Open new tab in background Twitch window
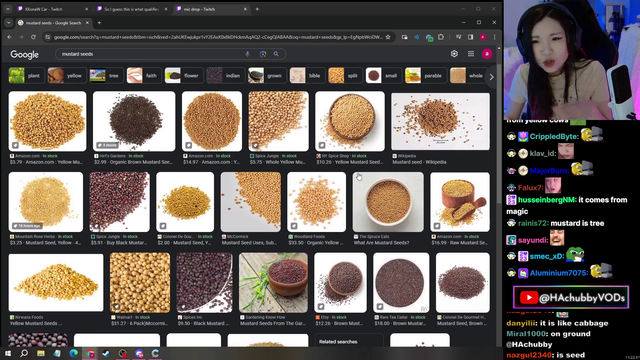This screenshot has width=640, height=360. pyautogui.click(x=257, y=9)
